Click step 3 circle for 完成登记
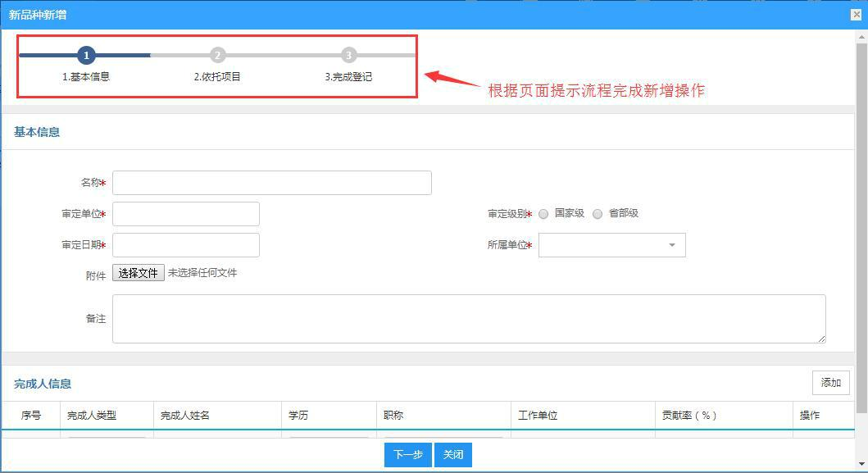 348,56
